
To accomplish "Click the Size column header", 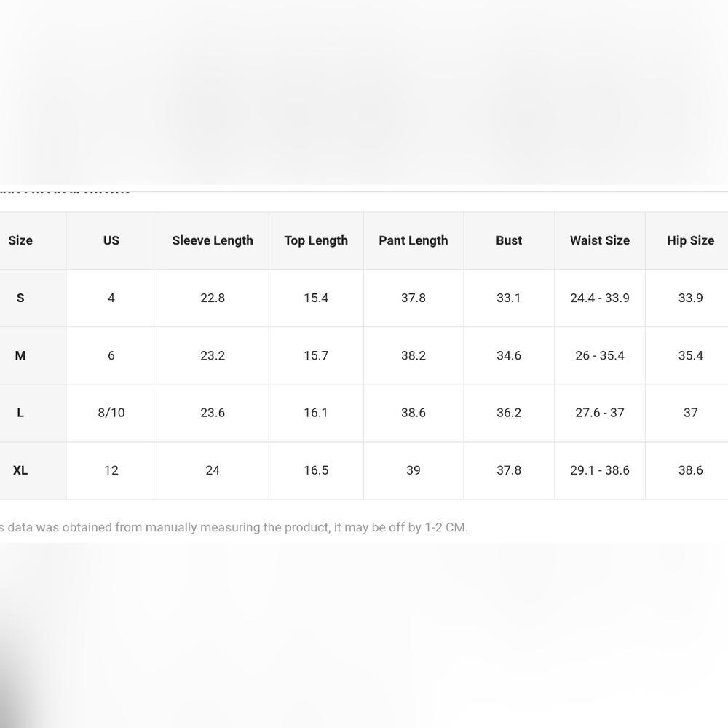I will click(x=20, y=240).
